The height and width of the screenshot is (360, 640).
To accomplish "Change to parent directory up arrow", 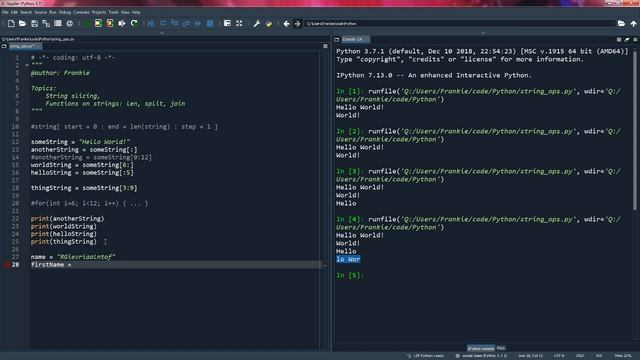I will (x=633, y=24).
